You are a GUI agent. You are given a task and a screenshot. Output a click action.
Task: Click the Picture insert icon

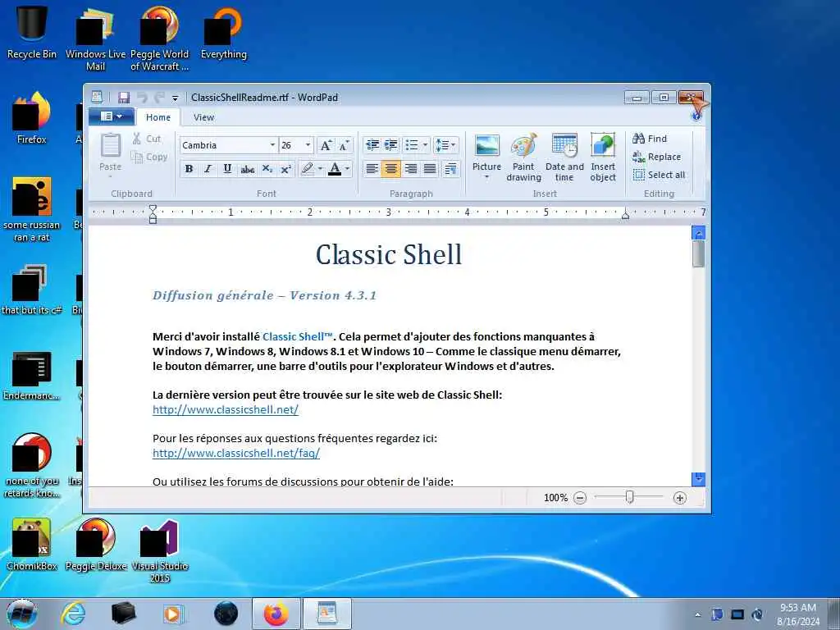pyautogui.click(x=487, y=146)
